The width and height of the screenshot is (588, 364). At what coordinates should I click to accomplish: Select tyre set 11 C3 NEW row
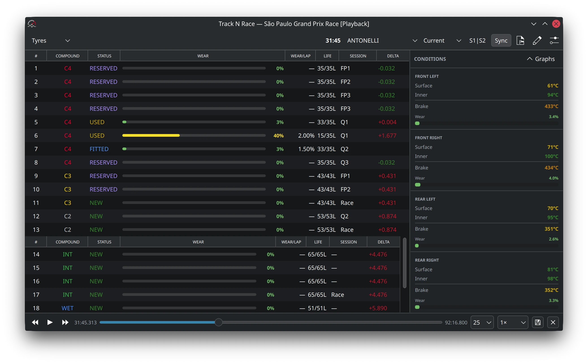pos(217,203)
